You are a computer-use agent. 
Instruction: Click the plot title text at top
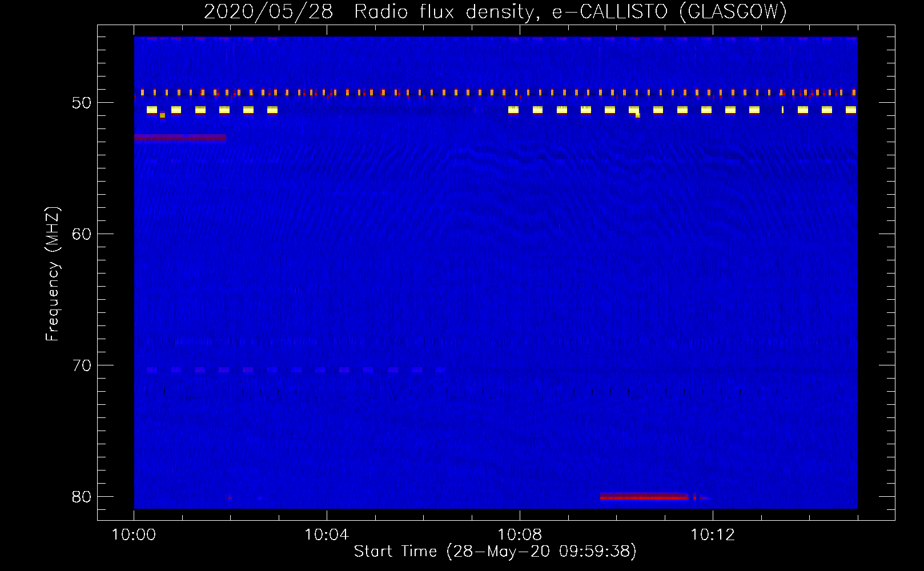coord(495,11)
